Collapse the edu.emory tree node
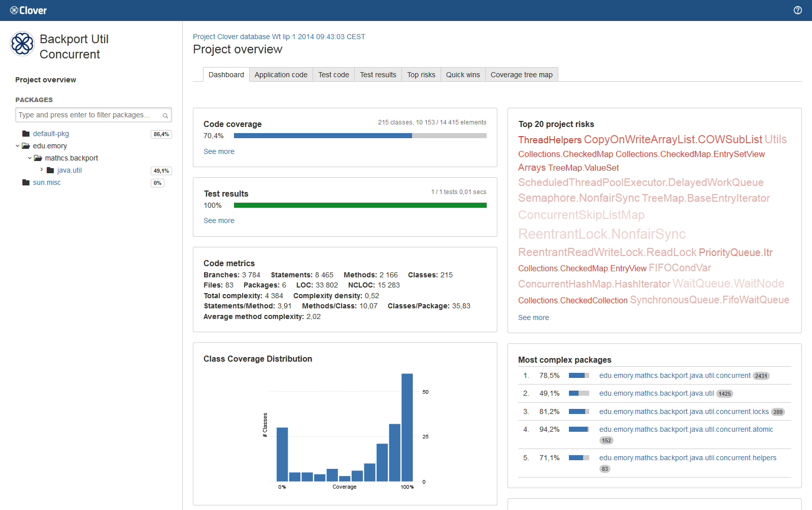This screenshot has width=812, height=510. coord(18,146)
